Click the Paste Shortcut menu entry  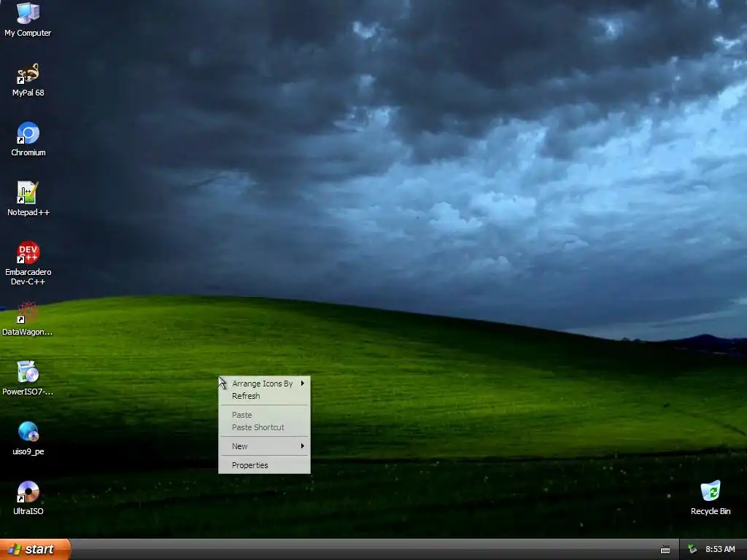[264, 427]
